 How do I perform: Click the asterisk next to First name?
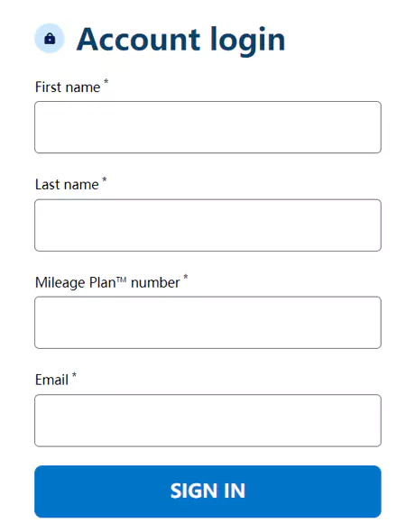pyautogui.click(x=106, y=82)
